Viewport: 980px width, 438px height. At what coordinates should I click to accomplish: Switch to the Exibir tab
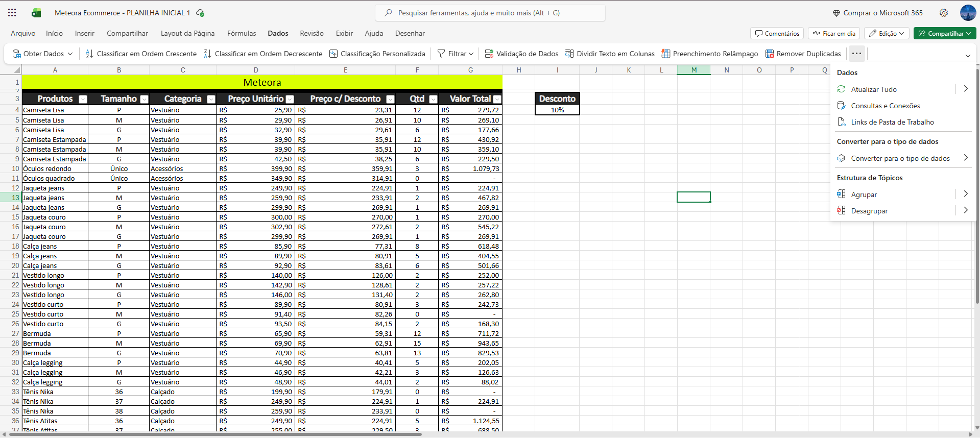click(344, 33)
